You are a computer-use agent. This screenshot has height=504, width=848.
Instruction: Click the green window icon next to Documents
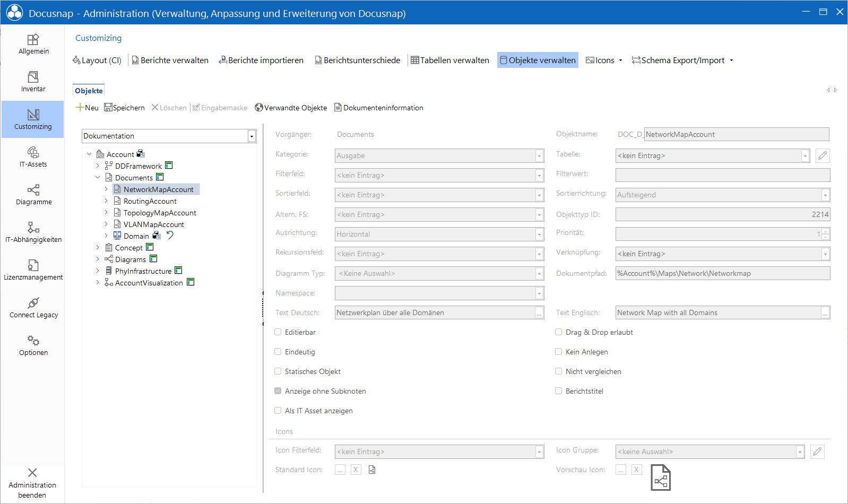[x=160, y=177]
